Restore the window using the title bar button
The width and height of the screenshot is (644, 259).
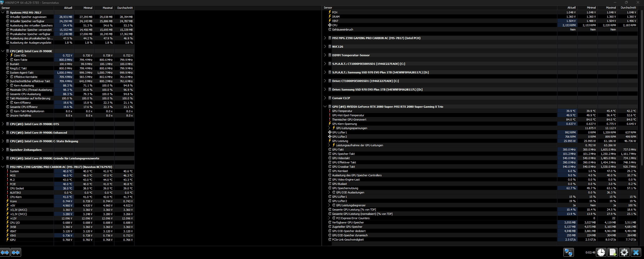pyautogui.click(x=626, y=3)
